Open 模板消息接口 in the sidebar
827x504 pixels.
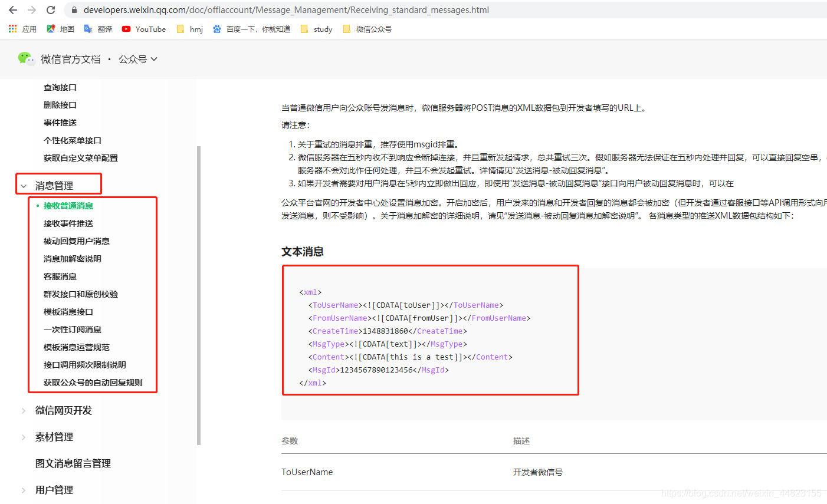point(68,312)
